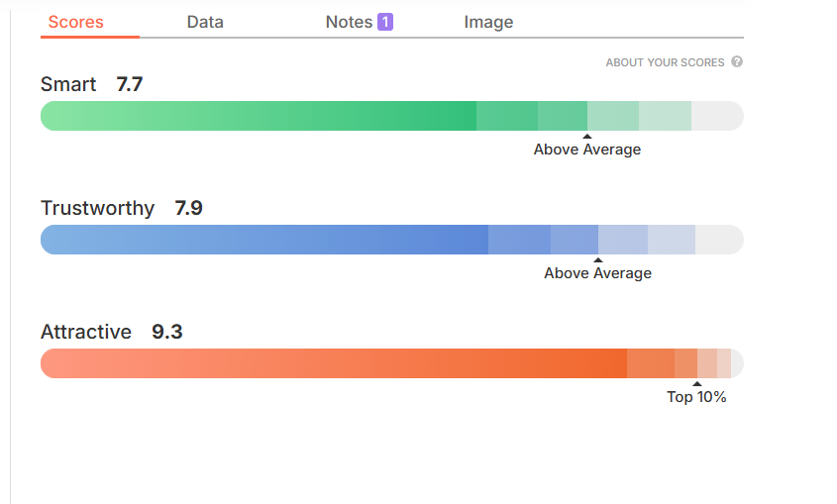Click the green Smart score bar
This screenshot has width=837, height=504.
(392, 116)
